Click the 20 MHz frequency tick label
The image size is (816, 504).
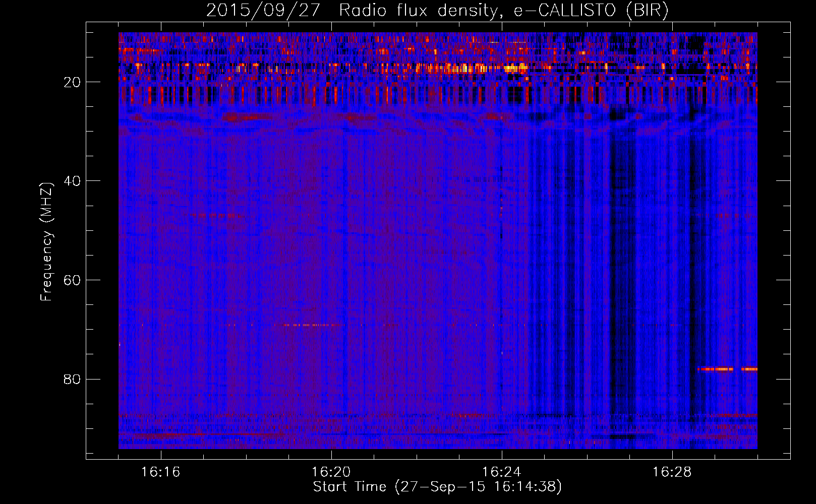(x=72, y=82)
